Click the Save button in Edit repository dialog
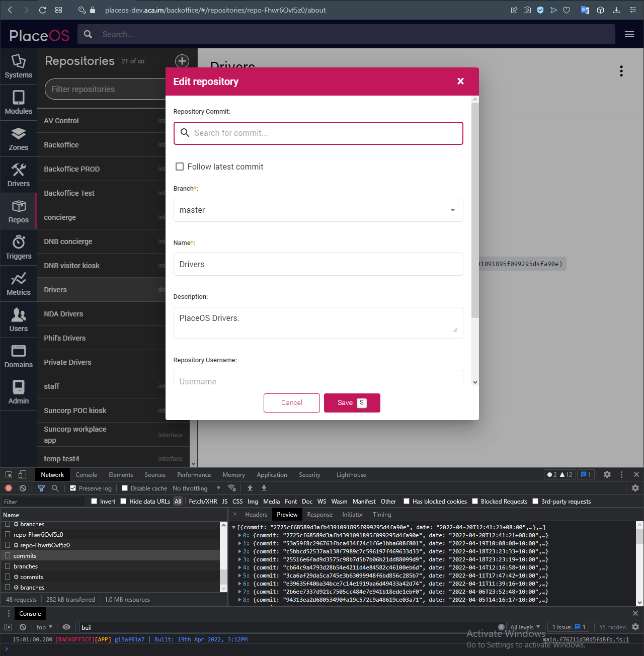 click(x=352, y=402)
